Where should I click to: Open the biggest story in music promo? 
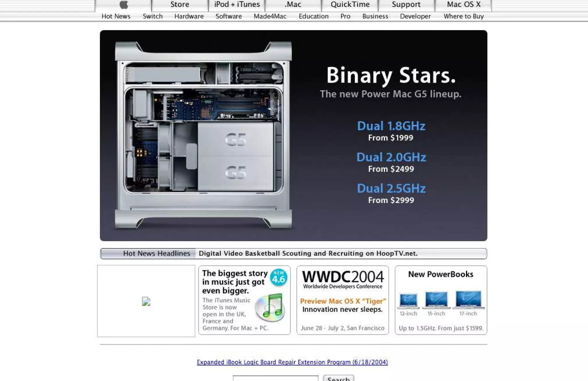(244, 300)
